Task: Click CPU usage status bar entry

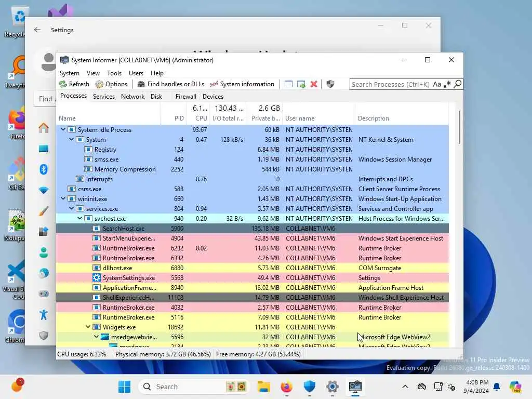Action: pos(82,354)
